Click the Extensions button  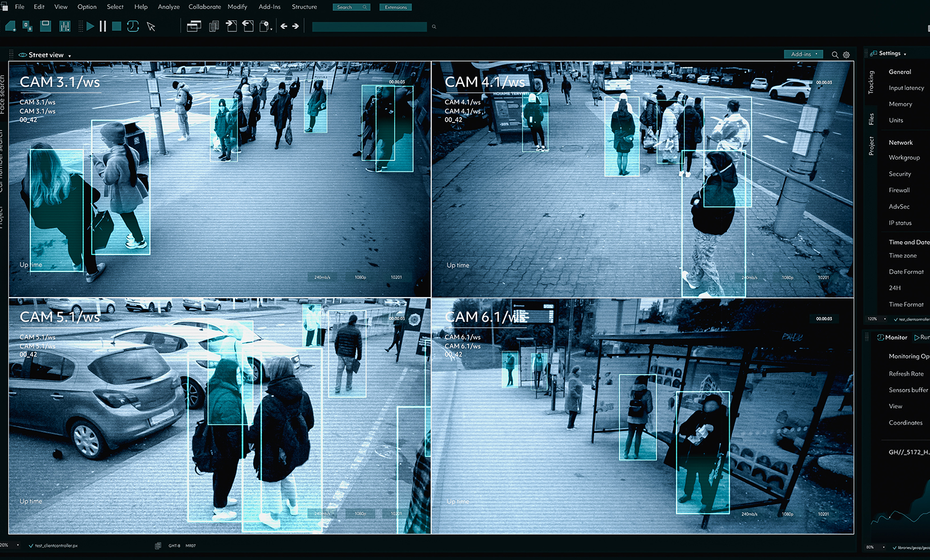[395, 7]
